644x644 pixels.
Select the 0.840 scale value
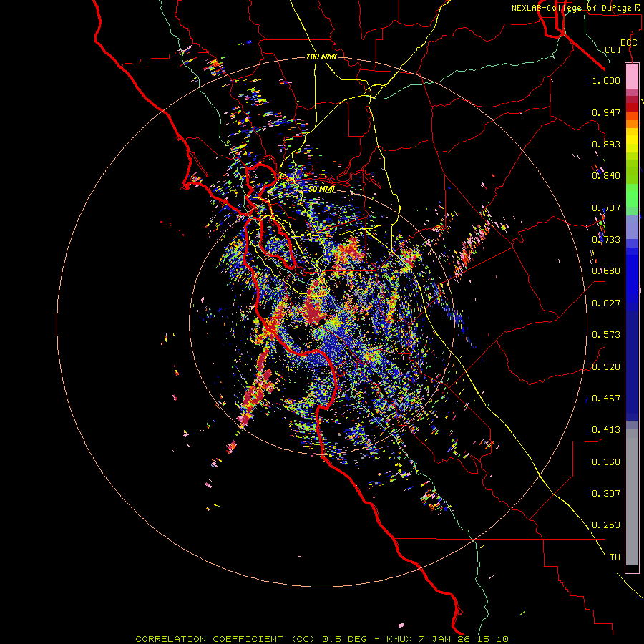(606, 176)
